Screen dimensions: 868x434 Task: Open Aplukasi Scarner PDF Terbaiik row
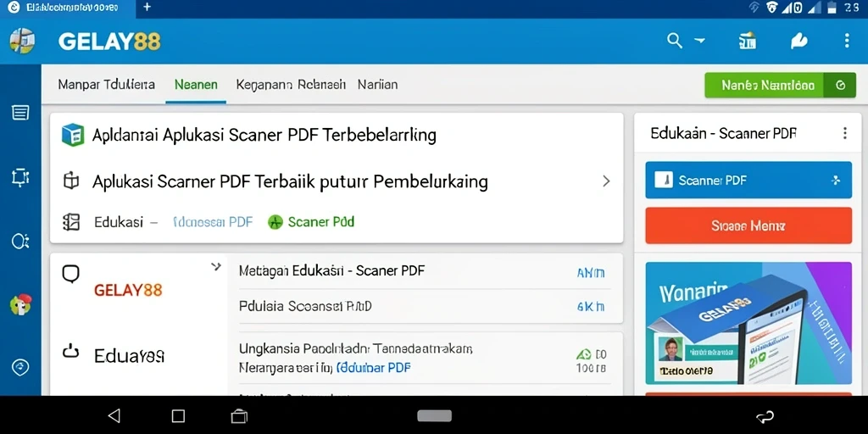337,181
